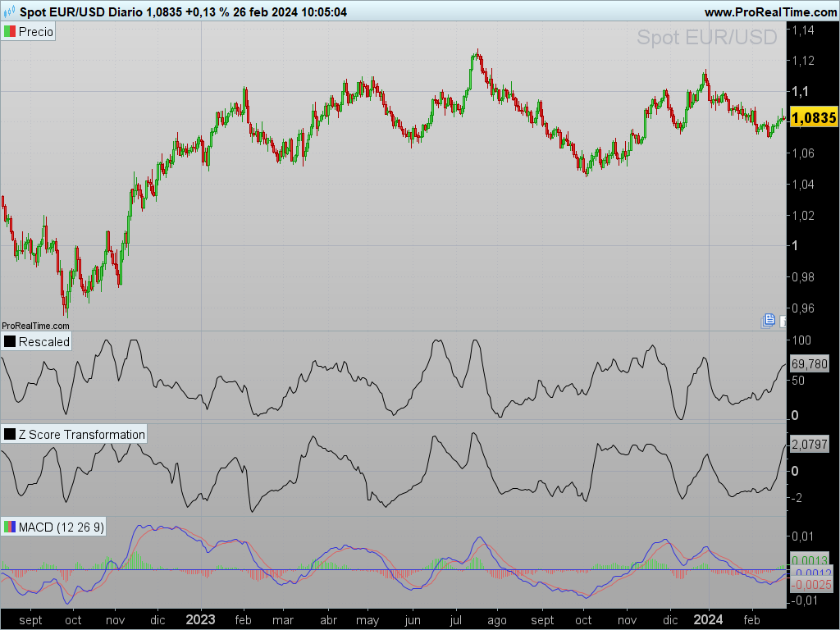The image size is (840, 630).
Task: Click the red -0,0025 MACD value tag
Action: click(x=811, y=584)
